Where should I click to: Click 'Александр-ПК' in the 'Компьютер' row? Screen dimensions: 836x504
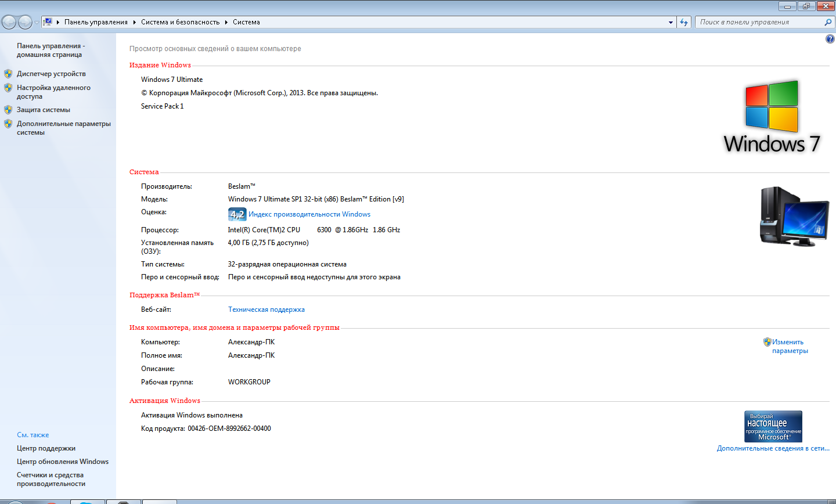251,342
